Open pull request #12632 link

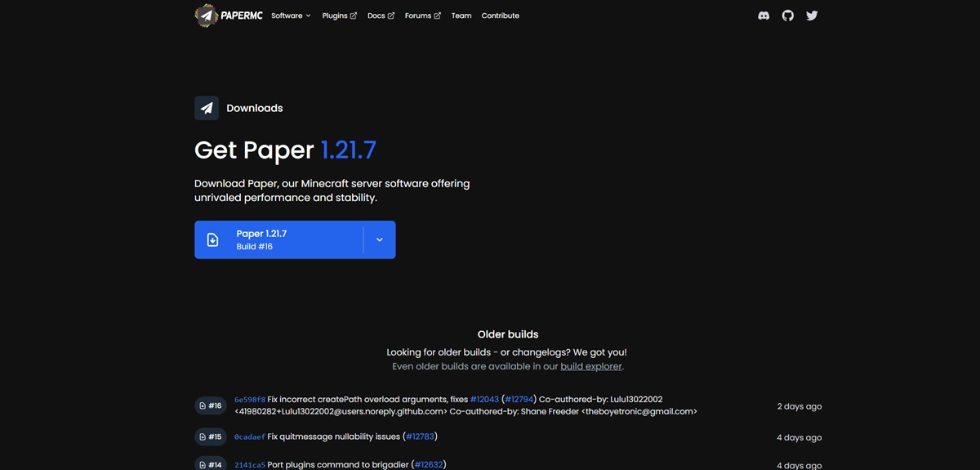(429, 464)
